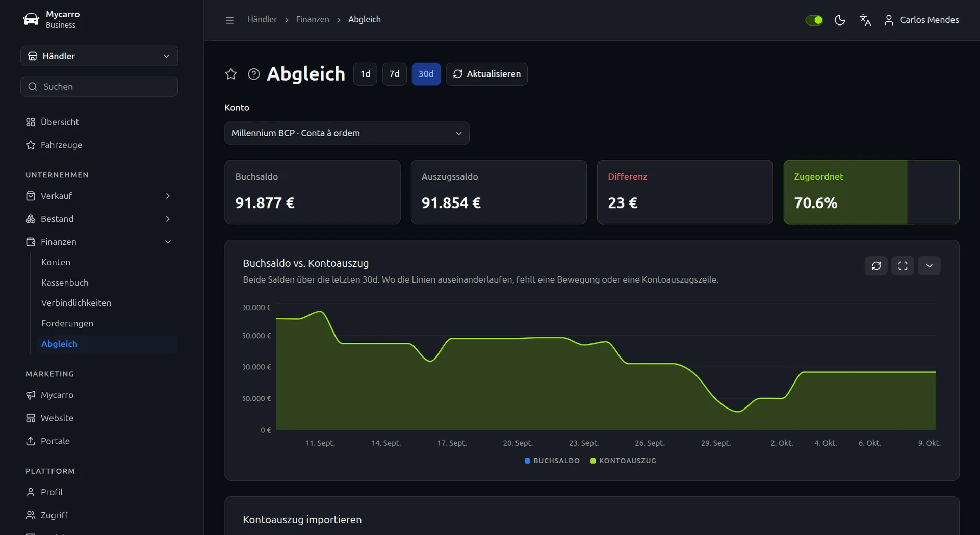This screenshot has height=535, width=980.
Task: Open Portale in sidebar
Action: coord(99,441)
